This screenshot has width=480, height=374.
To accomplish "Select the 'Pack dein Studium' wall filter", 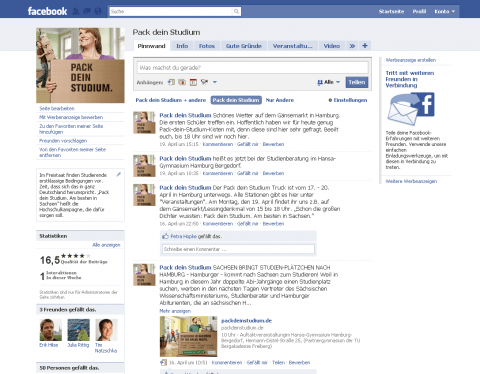I will click(236, 100).
